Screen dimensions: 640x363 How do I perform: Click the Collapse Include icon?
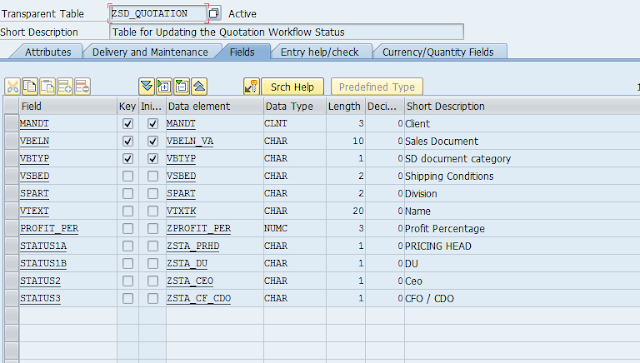(182, 87)
